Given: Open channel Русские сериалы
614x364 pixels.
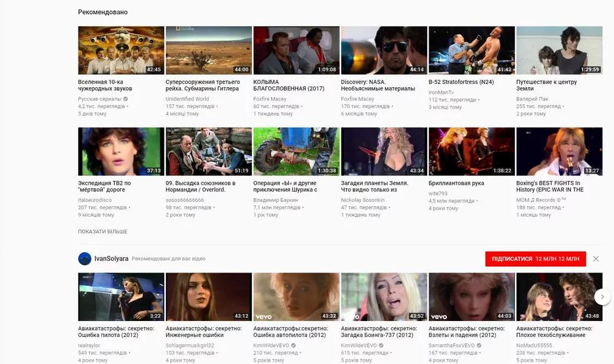Looking at the screenshot, I should point(99,99).
